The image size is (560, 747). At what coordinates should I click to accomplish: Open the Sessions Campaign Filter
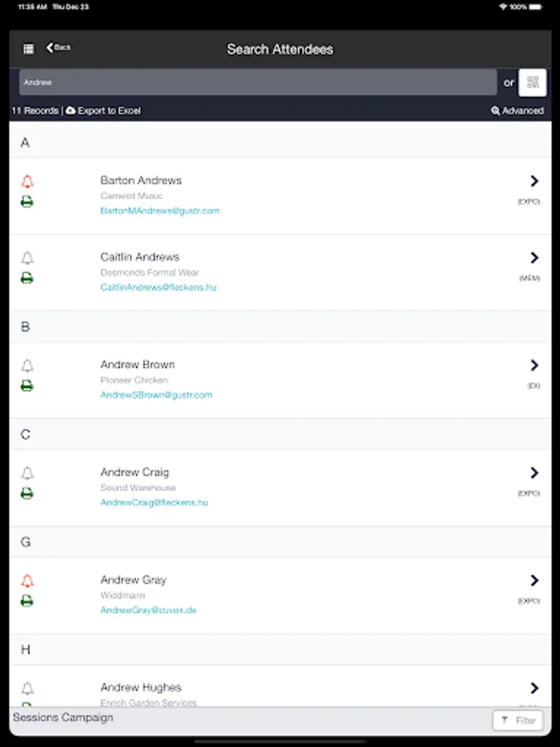click(518, 720)
